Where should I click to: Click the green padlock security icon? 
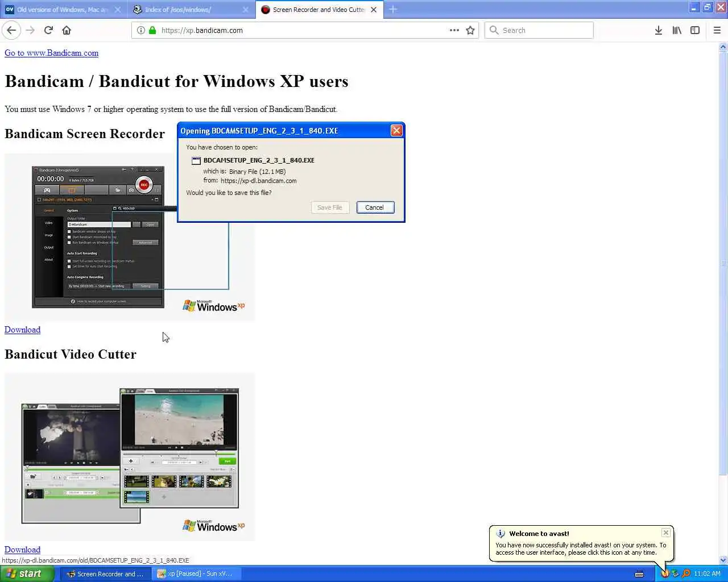152,30
